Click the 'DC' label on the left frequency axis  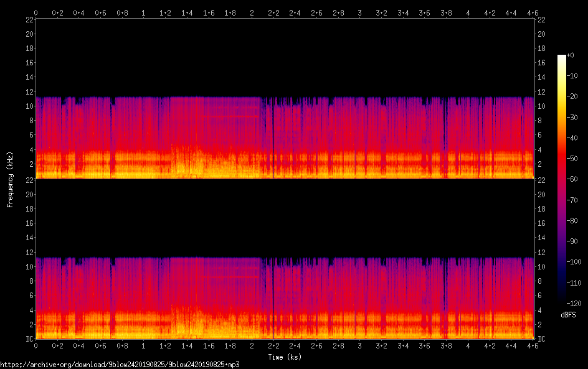point(29,339)
